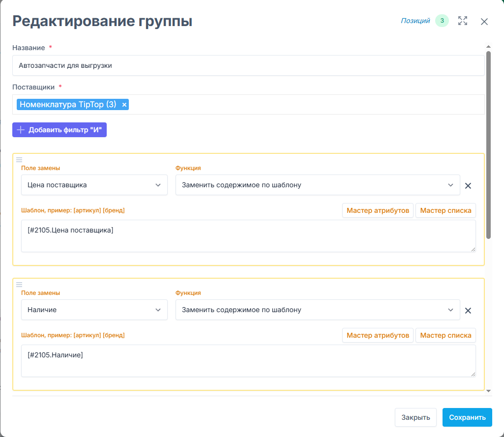Focus the Название text field
The width and height of the screenshot is (504, 437).
(x=248, y=65)
